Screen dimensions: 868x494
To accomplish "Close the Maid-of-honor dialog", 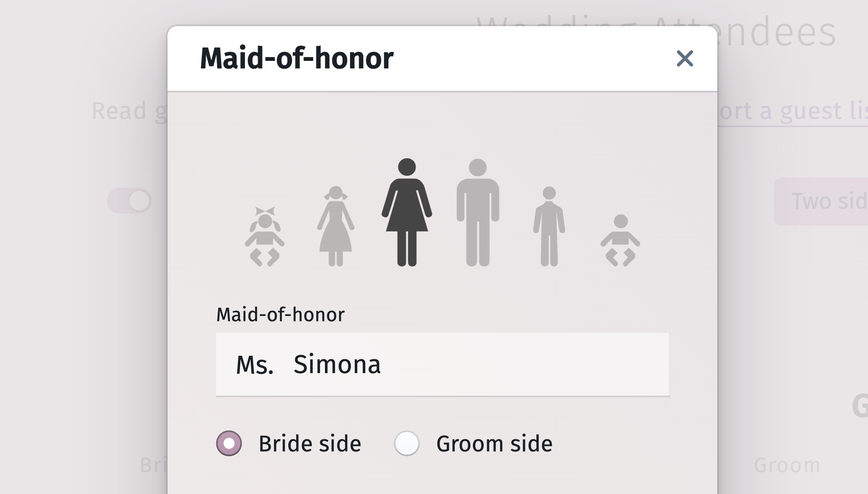I will coord(685,59).
